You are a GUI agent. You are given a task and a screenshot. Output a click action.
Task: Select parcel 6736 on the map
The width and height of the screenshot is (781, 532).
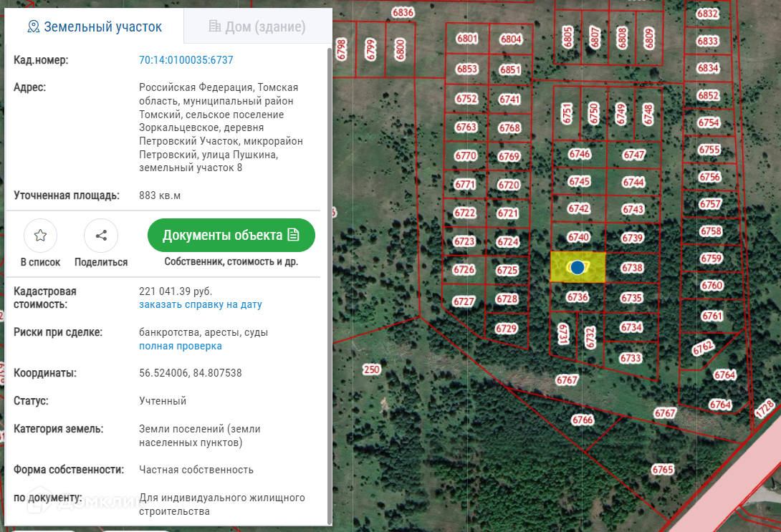pos(578,297)
